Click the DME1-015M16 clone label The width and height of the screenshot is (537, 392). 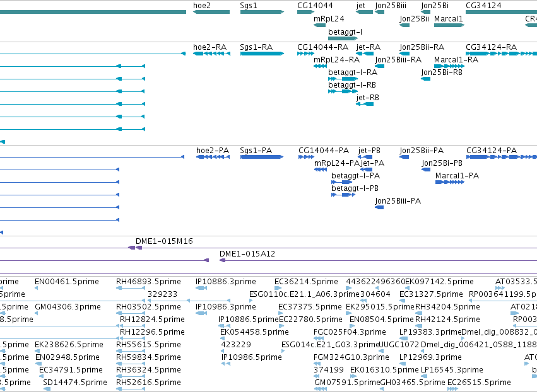click(x=164, y=241)
